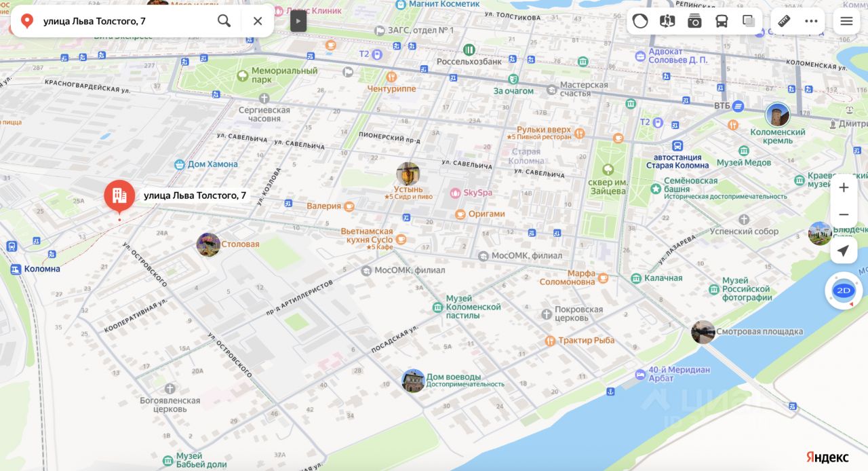Toggle public transport bus layer
The width and height of the screenshot is (868, 471).
pyautogui.click(x=722, y=21)
